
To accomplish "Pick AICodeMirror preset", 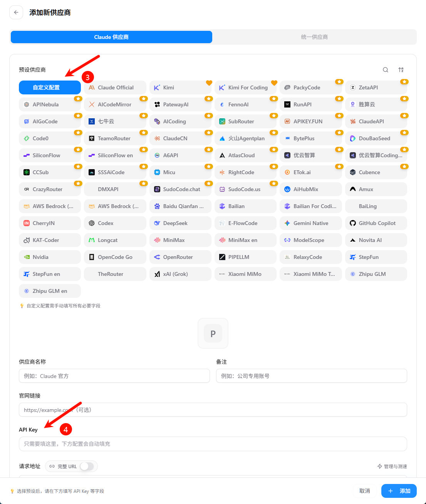I will [x=115, y=104].
